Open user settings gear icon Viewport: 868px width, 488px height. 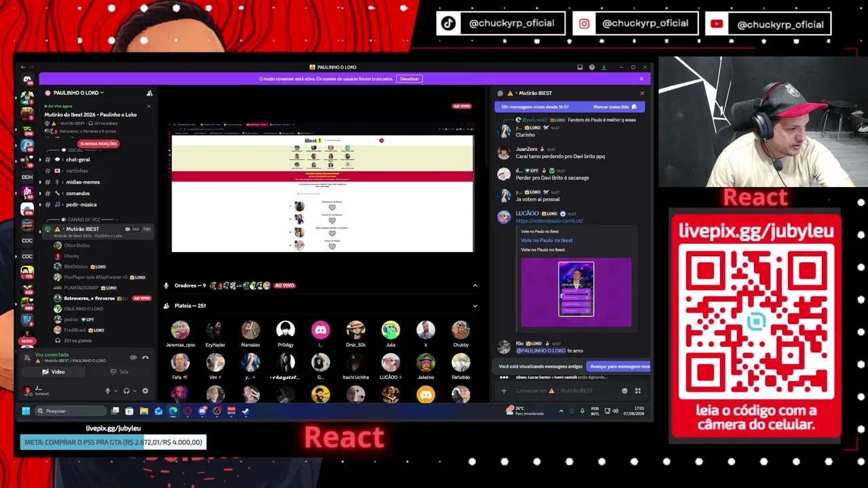(145, 391)
